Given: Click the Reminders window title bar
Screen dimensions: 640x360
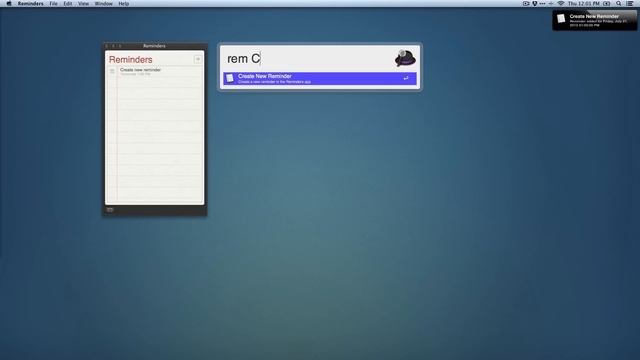Looking at the screenshot, I should (155, 46).
